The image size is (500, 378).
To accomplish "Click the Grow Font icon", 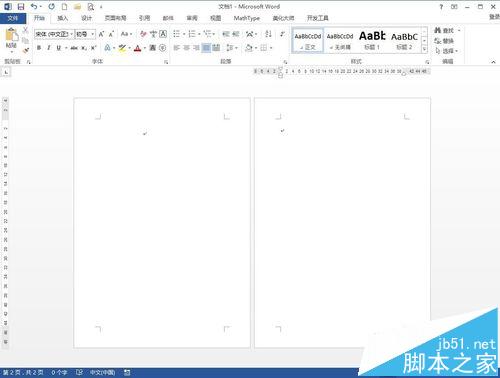I will (x=102, y=34).
